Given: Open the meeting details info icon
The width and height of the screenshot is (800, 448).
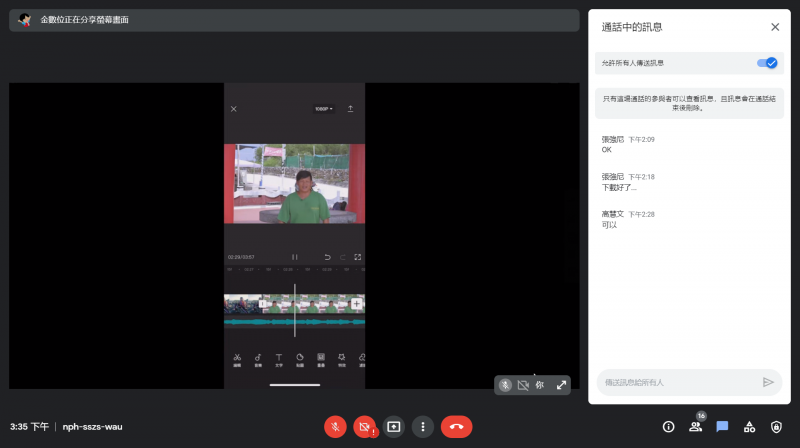Looking at the screenshot, I should tap(668, 426).
